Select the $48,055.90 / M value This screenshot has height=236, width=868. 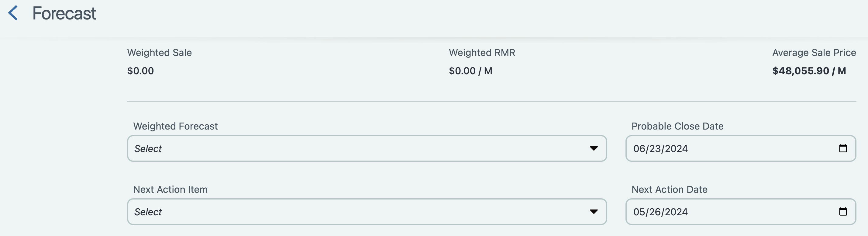(809, 71)
